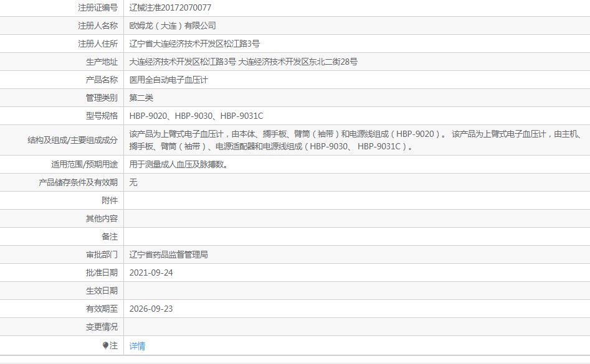Open the 详情 details link
Image resolution: width=590 pixels, height=364 pixels.
click(x=137, y=346)
